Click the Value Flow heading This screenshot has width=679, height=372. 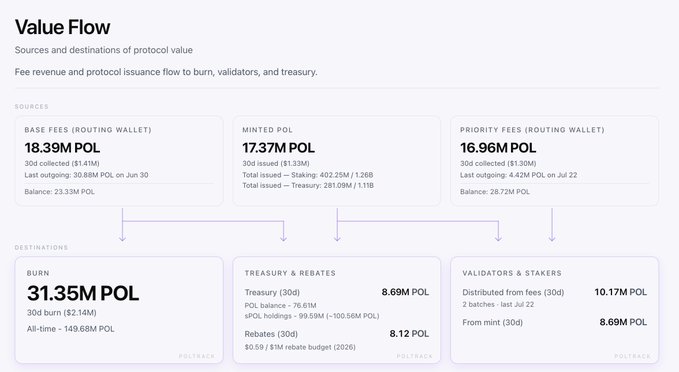coord(62,27)
